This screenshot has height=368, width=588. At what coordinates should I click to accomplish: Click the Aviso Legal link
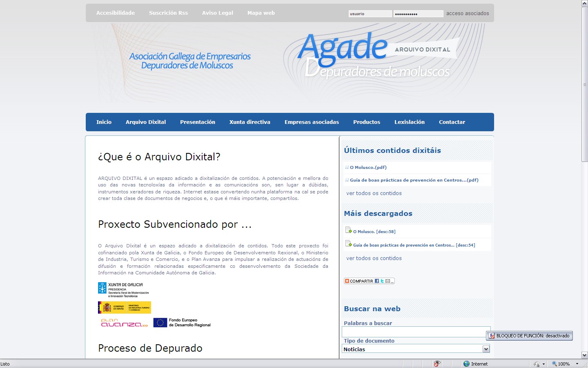click(218, 13)
